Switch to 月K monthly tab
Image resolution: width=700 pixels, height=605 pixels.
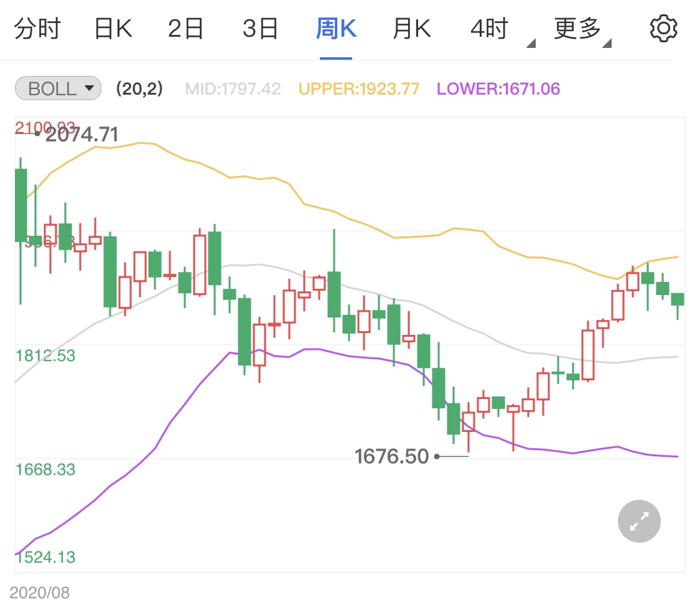tap(412, 29)
